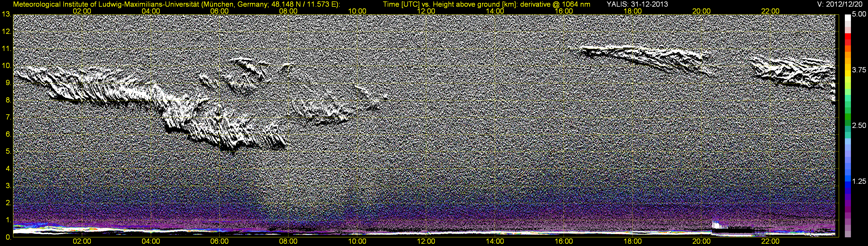This screenshot has height=246, width=868.
Task: Click the 04:00 label on the bottom time axis
Action: 151,242
